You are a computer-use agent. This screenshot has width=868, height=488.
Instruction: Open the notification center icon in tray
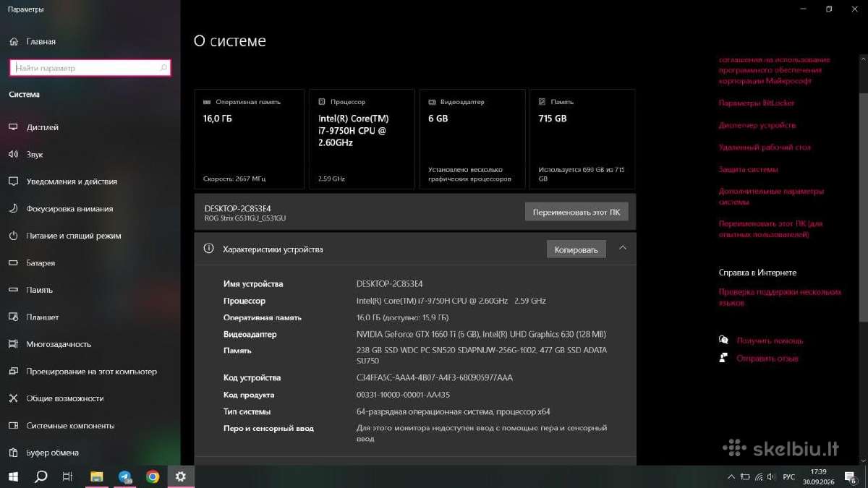tap(851, 477)
